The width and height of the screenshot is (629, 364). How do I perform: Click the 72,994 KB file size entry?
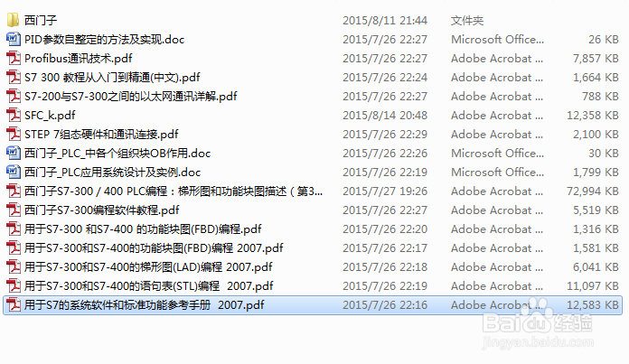(593, 191)
